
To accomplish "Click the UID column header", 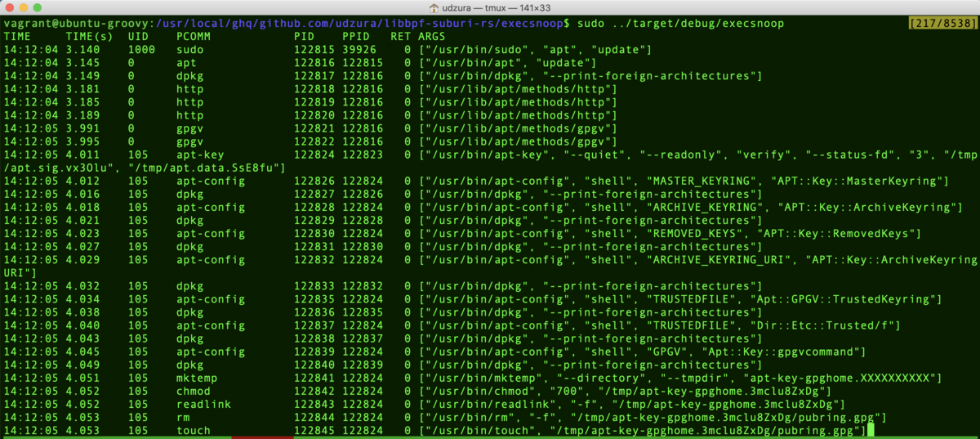I will [138, 37].
